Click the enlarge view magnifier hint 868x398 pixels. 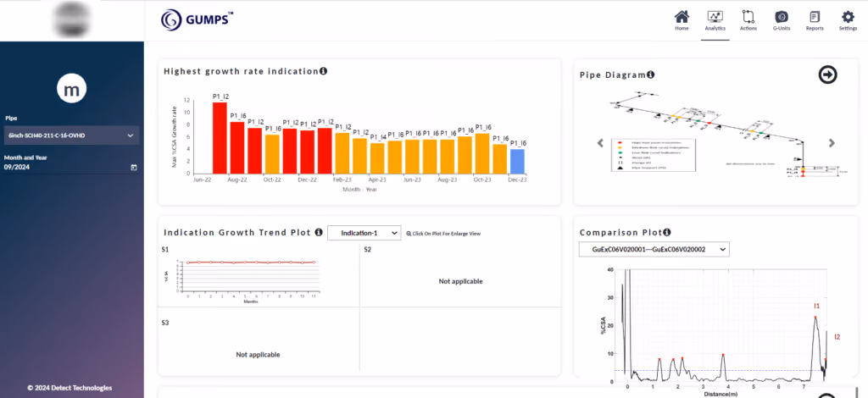click(443, 234)
